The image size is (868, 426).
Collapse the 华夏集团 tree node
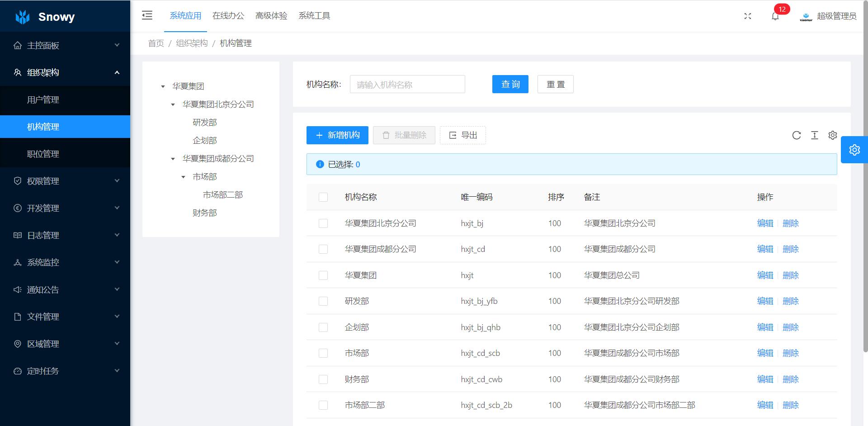click(x=163, y=86)
